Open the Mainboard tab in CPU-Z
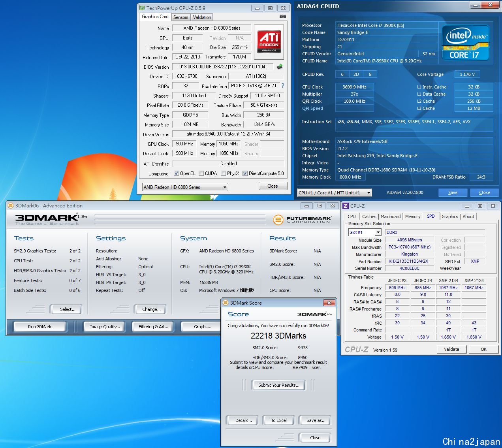 pyautogui.click(x=391, y=216)
